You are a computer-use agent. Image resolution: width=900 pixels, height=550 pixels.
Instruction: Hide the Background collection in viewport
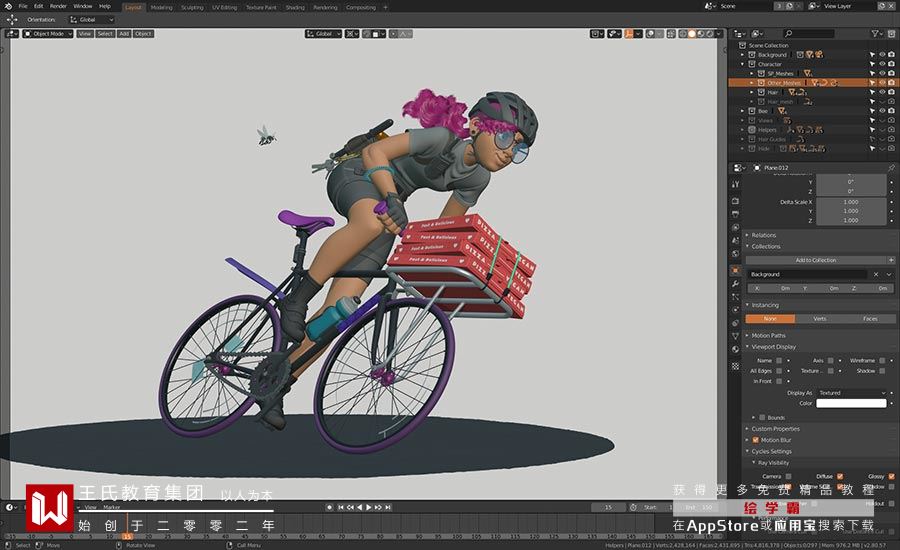click(882, 55)
